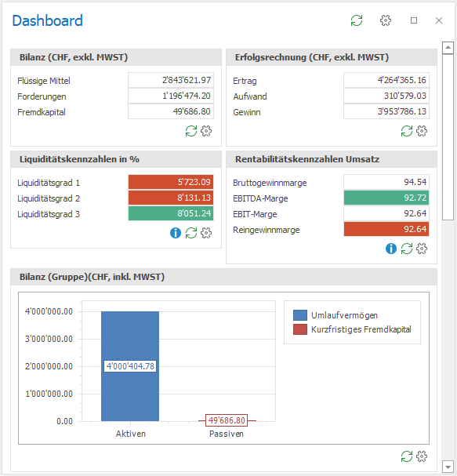
Task: Click Umlaufvermögen blue legend swatch
Action: [300, 315]
